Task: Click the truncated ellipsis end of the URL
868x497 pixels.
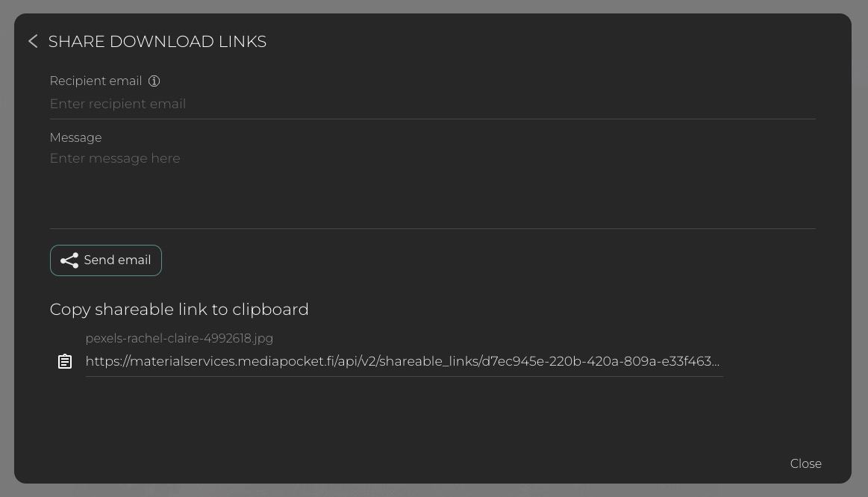Action: (714, 362)
